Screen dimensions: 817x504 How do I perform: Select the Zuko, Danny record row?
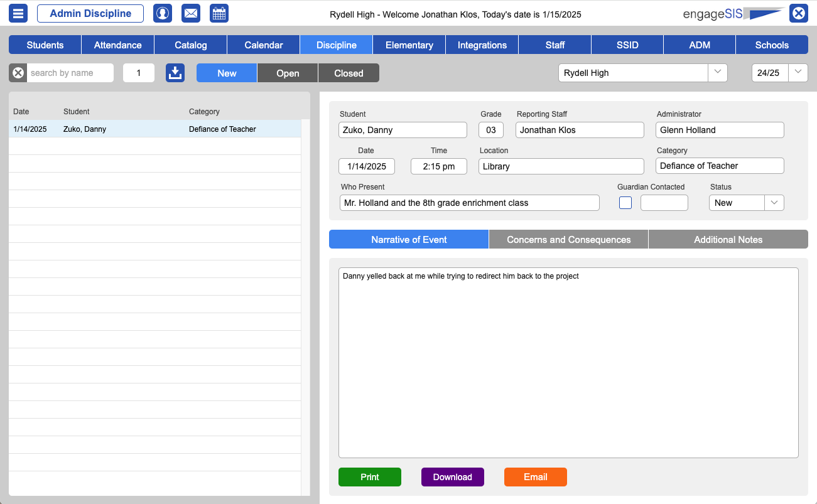pyautogui.click(x=154, y=129)
